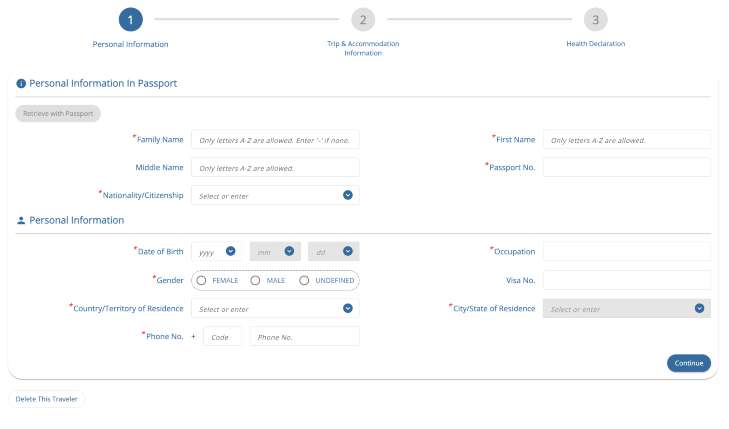Click the Trip & Accommodation Information label
Image resolution: width=729 pixels, height=429 pixels.
(363, 48)
